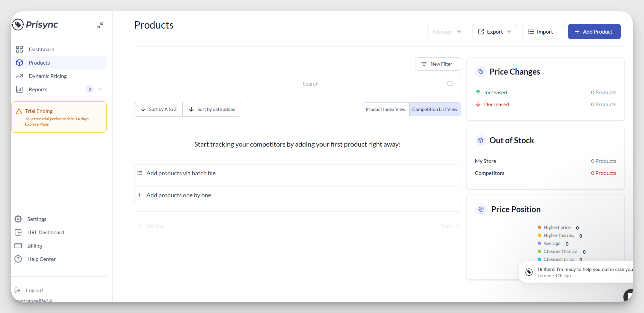This screenshot has width=644, height=313.
Task: Click the Price Position gauge icon
Action: (x=481, y=209)
